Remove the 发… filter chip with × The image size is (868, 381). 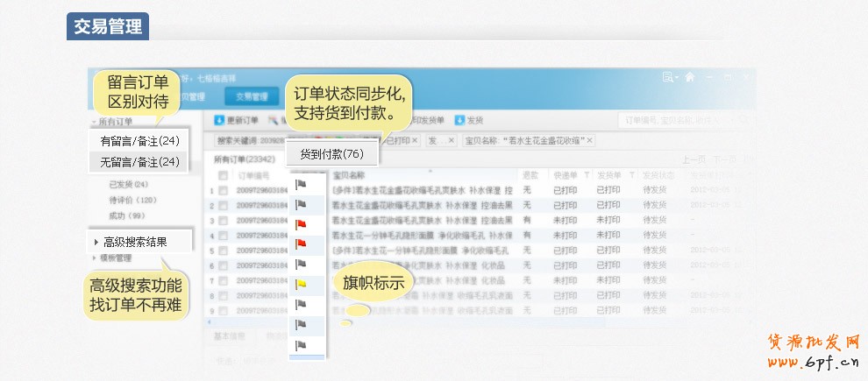coord(452,140)
